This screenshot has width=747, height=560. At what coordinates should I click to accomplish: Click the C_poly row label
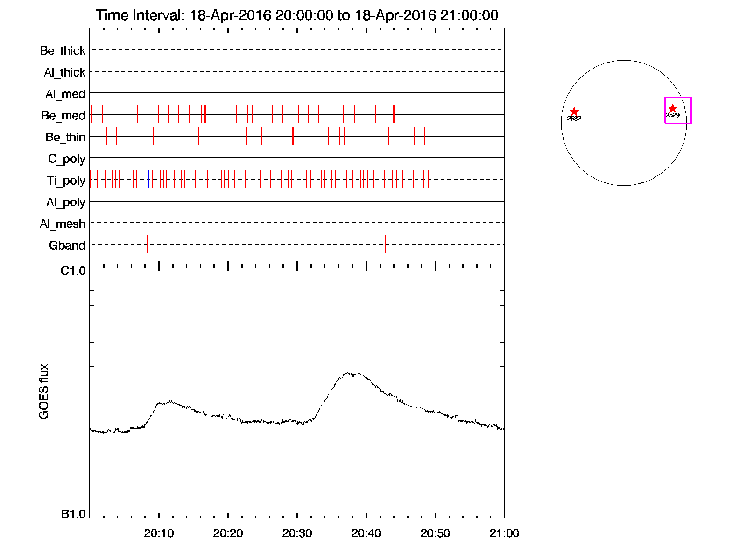click(x=67, y=159)
